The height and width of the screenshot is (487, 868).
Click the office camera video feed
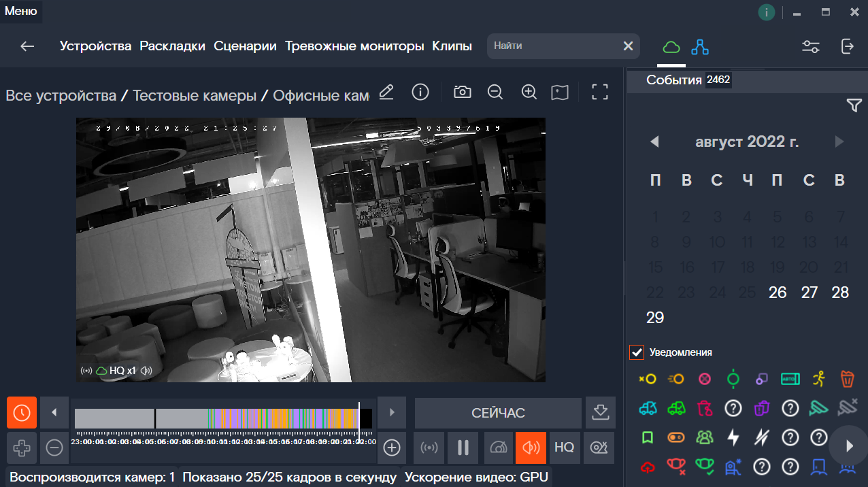click(311, 250)
